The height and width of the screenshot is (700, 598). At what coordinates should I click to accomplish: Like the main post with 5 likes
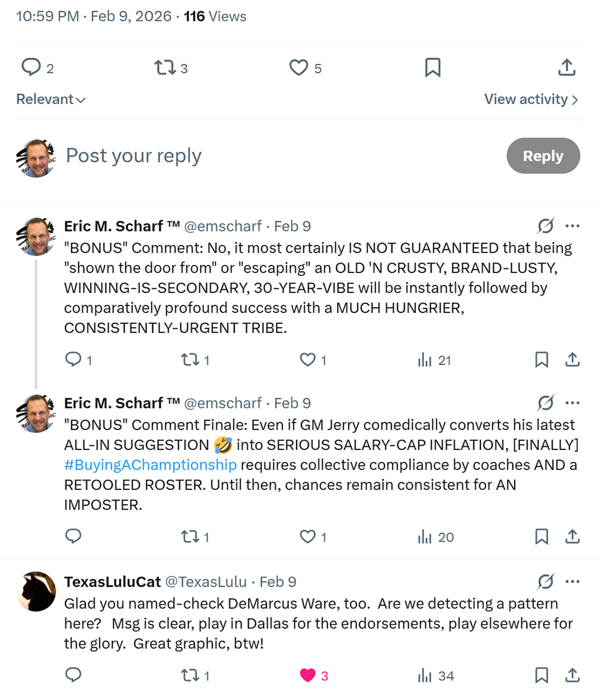(x=299, y=67)
